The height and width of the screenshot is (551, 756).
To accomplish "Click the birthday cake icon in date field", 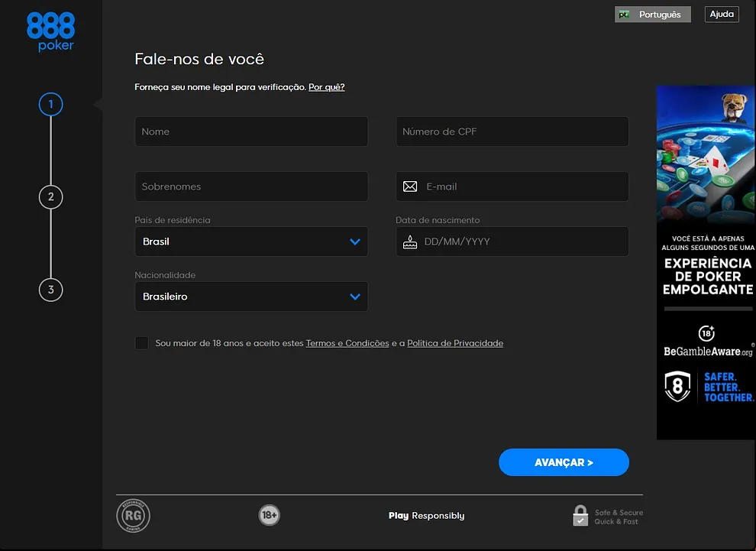I will tap(410, 241).
